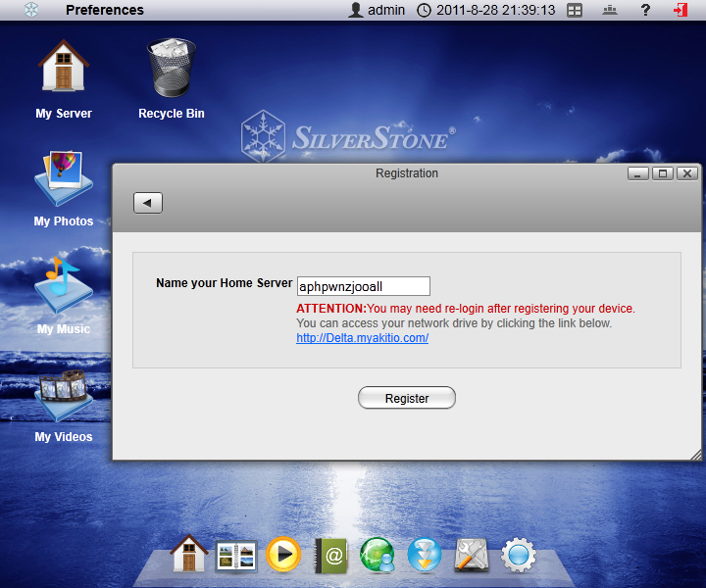Image resolution: width=706 pixels, height=588 pixels.
Task: Open the My Videos folder
Action: [64, 395]
